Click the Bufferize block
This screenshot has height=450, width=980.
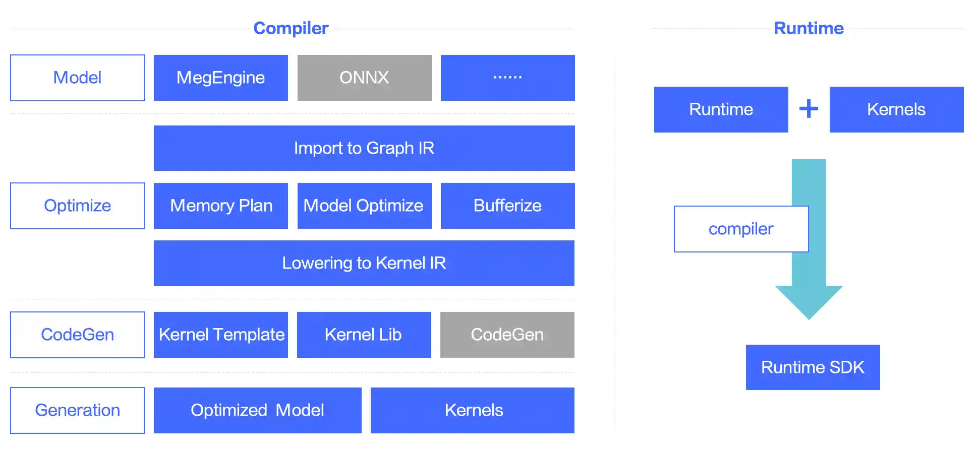(507, 206)
